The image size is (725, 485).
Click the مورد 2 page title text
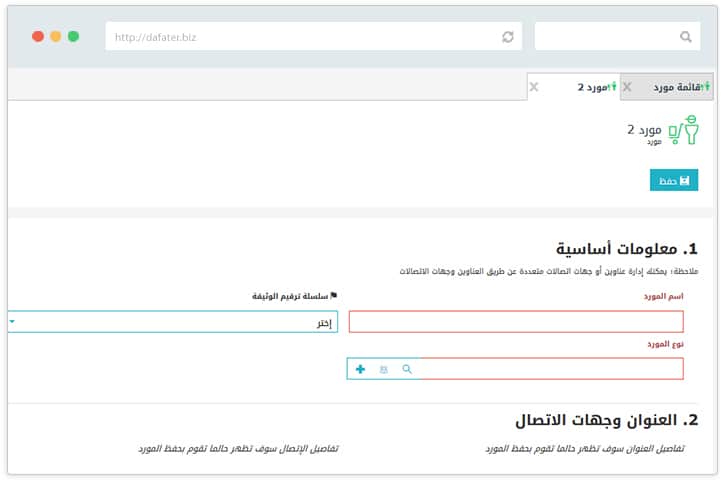[644, 130]
